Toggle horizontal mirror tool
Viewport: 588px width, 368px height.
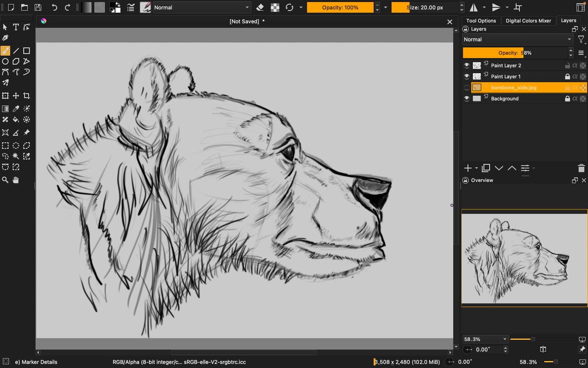point(473,7)
